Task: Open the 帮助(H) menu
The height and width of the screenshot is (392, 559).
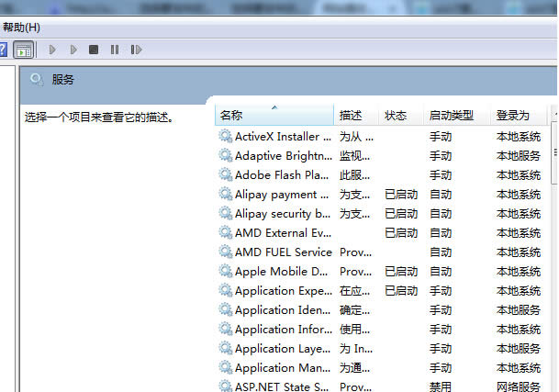Action: pyautogui.click(x=21, y=28)
